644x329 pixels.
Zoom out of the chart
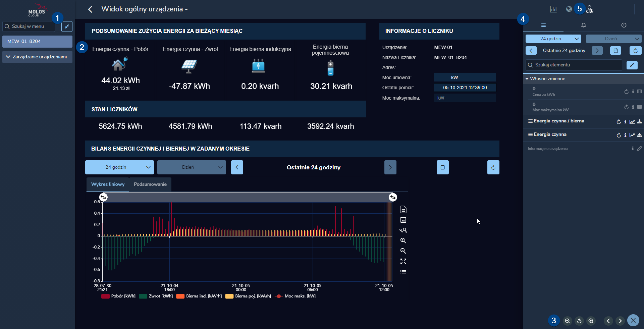403,251
